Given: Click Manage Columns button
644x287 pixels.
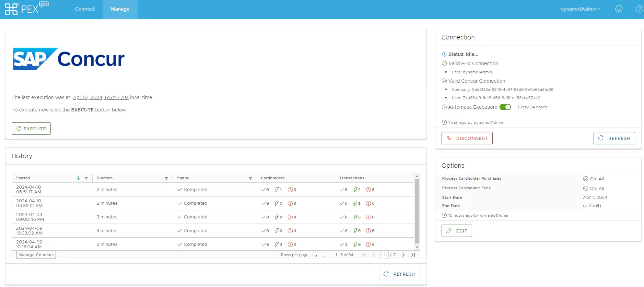Looking at the screenshot, I should [36, 255].
